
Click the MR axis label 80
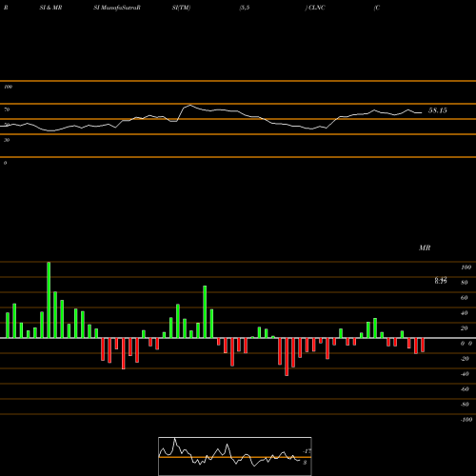coord(465,283)
